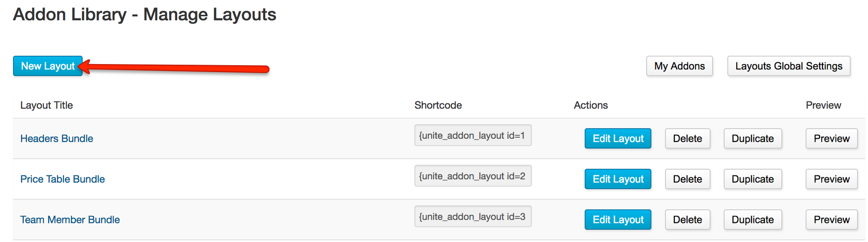868x242 pixels.
Task: Edit Layout for Team Member Bundle
Action: coord(618,220)
